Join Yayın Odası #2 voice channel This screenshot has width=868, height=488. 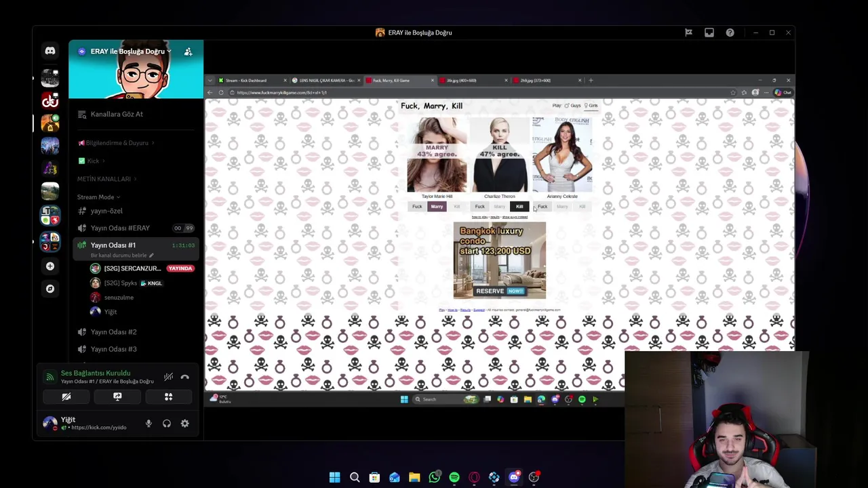click(x=136, y=332)
